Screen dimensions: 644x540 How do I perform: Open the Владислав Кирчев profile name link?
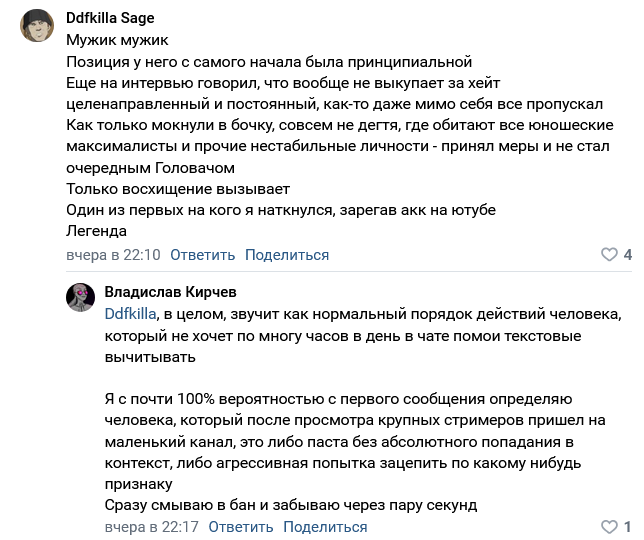tap(171, 291)
